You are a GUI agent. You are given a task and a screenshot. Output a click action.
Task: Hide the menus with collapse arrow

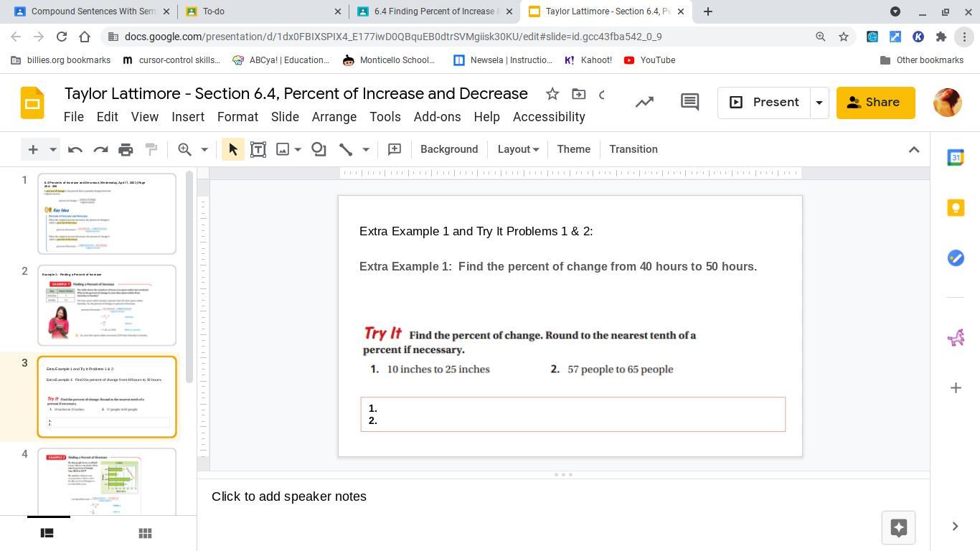click(x=914, y=149)
